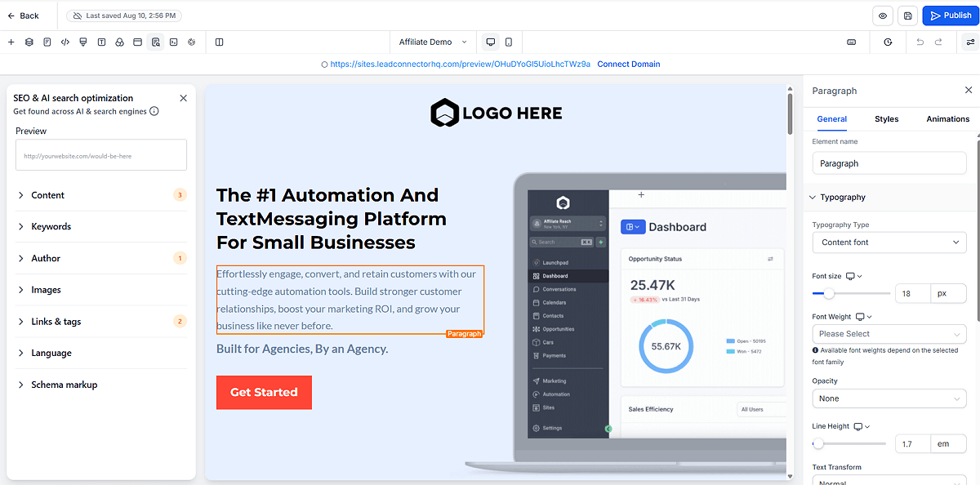Change the font size px unit
The width and height of the screenshot is (980, 485).
(949, 293)
